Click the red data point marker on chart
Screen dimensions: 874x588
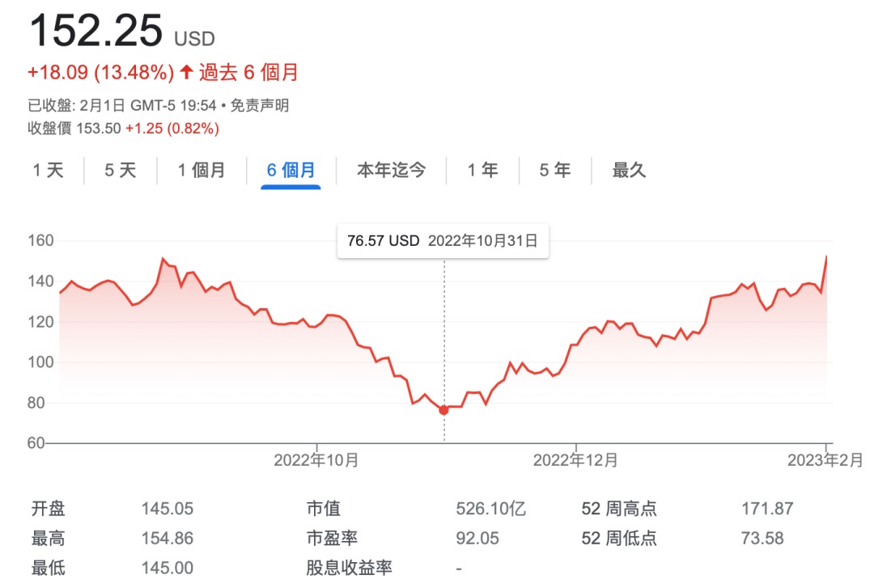click(443, 410)
